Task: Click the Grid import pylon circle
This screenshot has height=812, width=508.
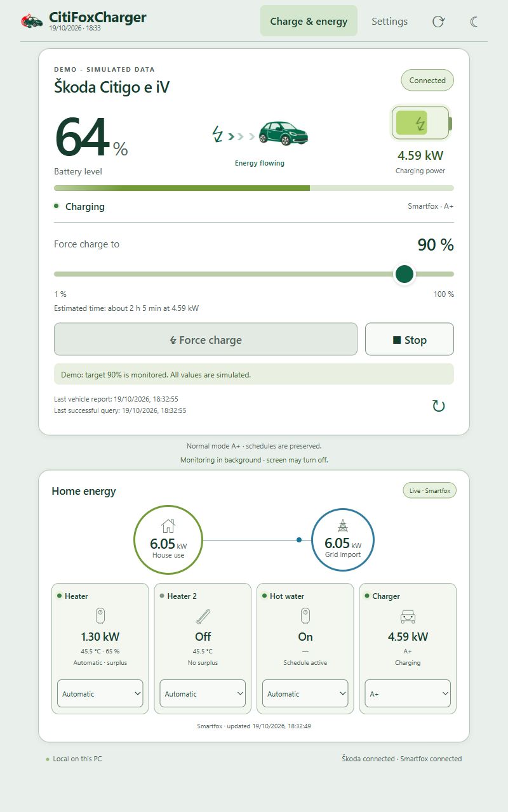Action: (343, 541)
